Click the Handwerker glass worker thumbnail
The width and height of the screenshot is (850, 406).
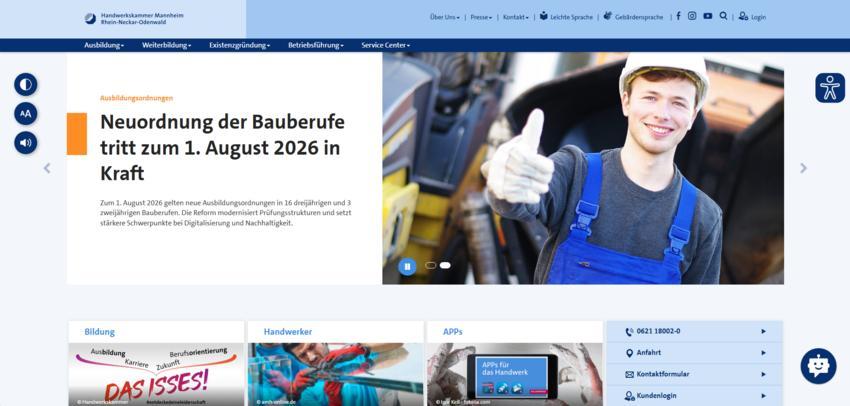(336, 375)
